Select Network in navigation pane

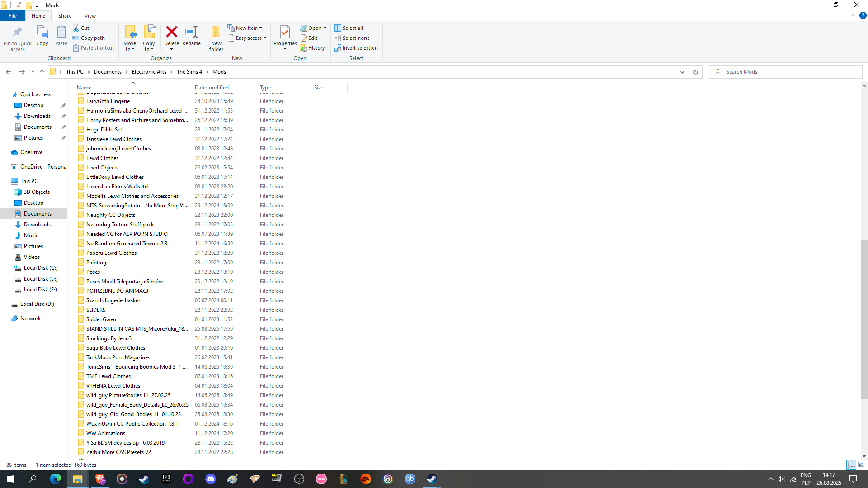[x=30, y=319]
